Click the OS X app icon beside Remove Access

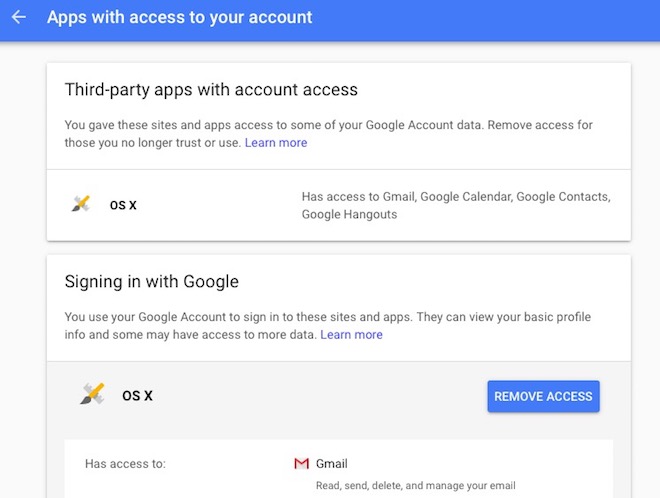(92, 394)
